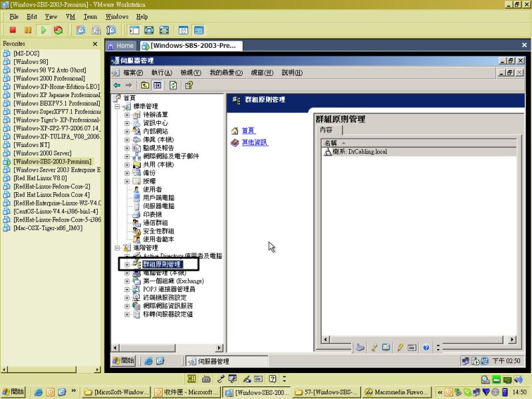Screen dimensions: 532x399
Task: Show the VM console view icon
Action: coord(199,30)
